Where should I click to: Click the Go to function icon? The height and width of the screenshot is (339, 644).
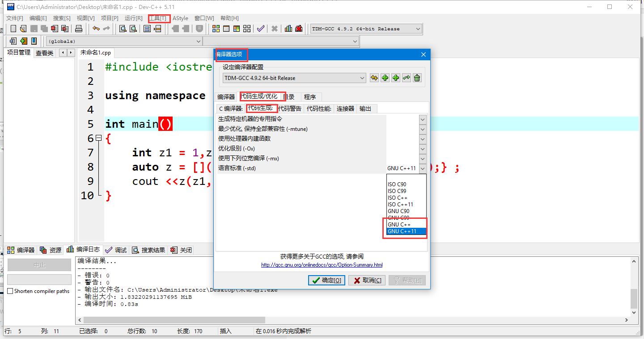click(x=147, y=29)
